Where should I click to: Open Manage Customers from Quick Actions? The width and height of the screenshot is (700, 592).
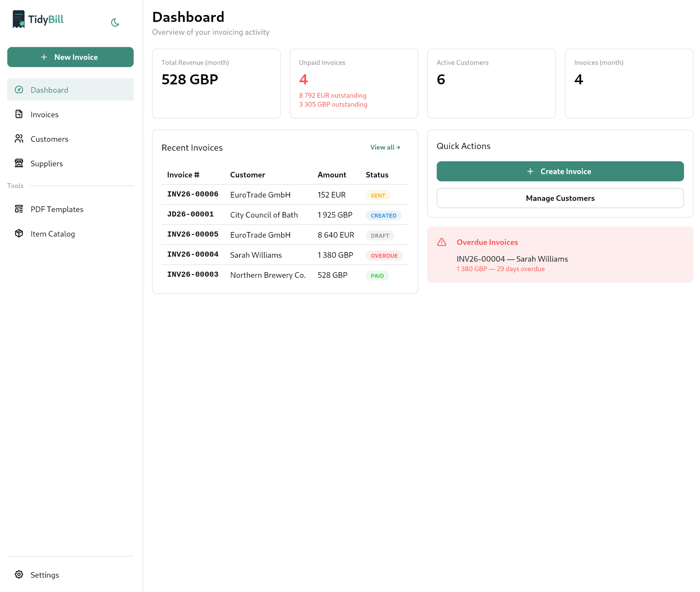tap(560, 198)
